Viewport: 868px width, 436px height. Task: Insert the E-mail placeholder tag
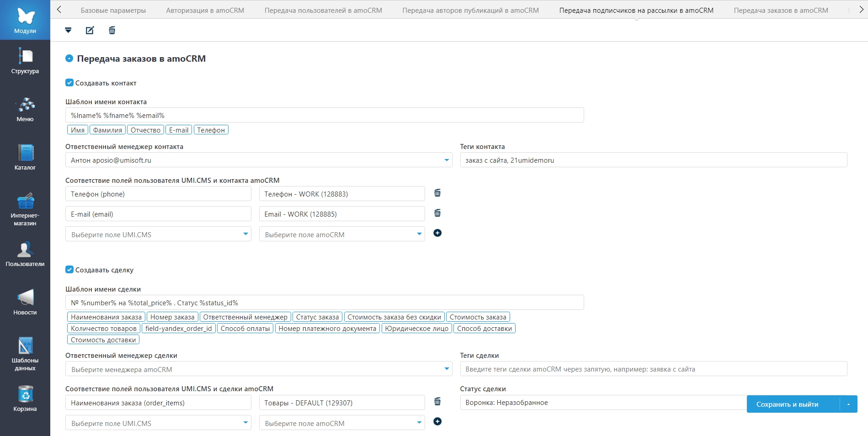[179, 130]
